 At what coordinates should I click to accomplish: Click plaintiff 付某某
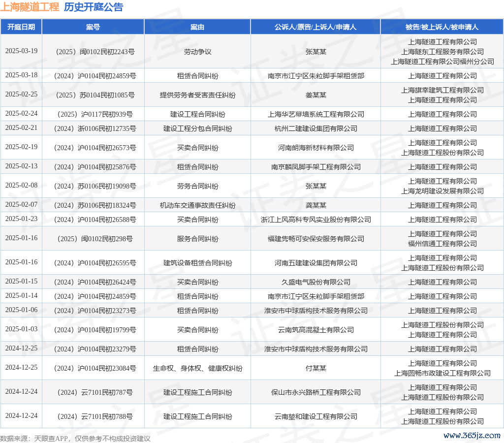(315, 368)
